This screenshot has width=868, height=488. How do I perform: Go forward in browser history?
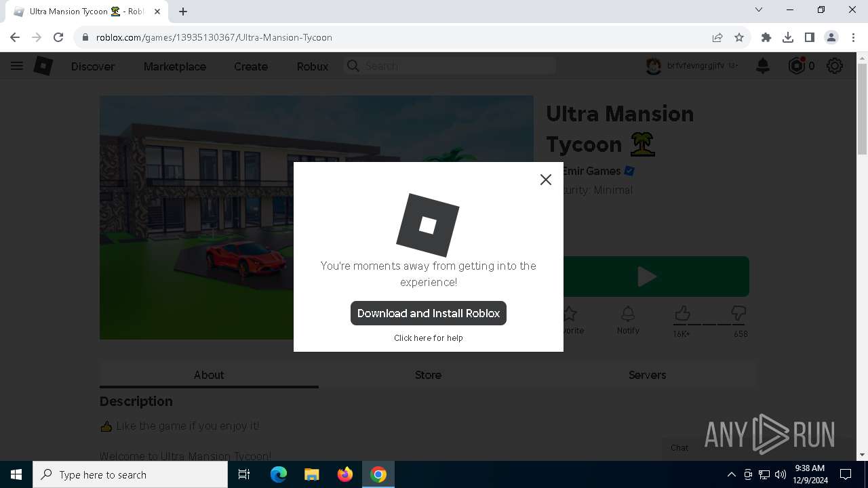tap(37, 37)
